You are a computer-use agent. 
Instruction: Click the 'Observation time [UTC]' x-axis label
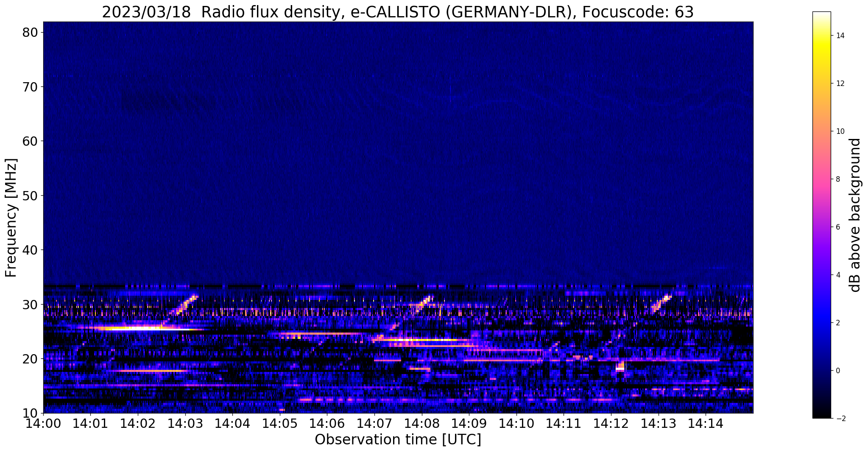pos(398,439)
